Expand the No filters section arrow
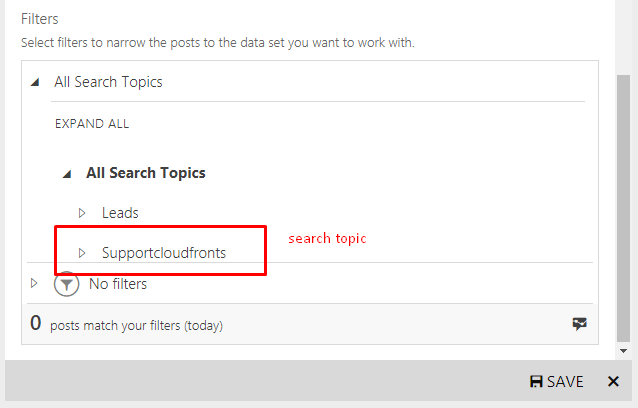 pos(34,283)
